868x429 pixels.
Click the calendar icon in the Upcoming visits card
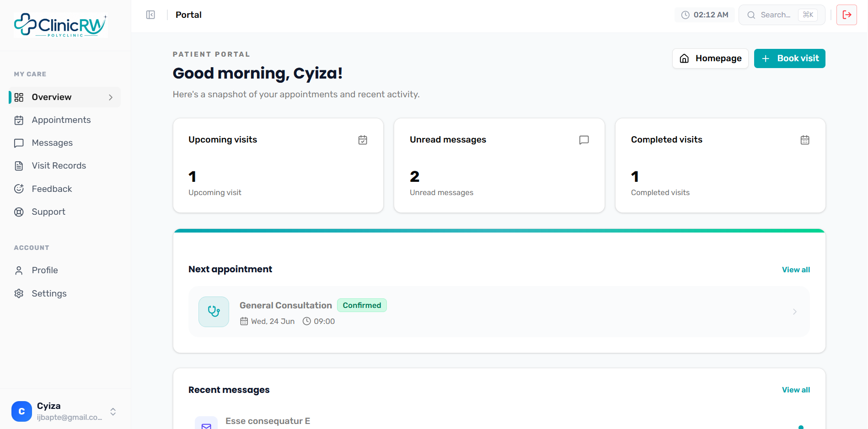[363, 140]
